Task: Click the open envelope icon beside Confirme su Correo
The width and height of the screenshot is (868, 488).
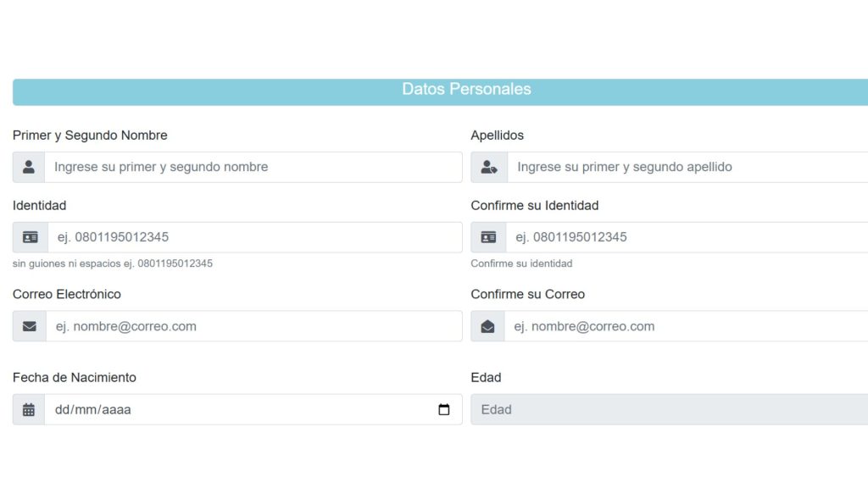Action: [487, 326]
